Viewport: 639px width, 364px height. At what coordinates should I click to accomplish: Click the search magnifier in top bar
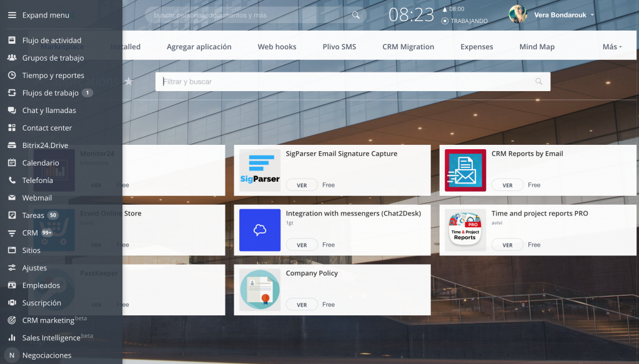point(356,15)
